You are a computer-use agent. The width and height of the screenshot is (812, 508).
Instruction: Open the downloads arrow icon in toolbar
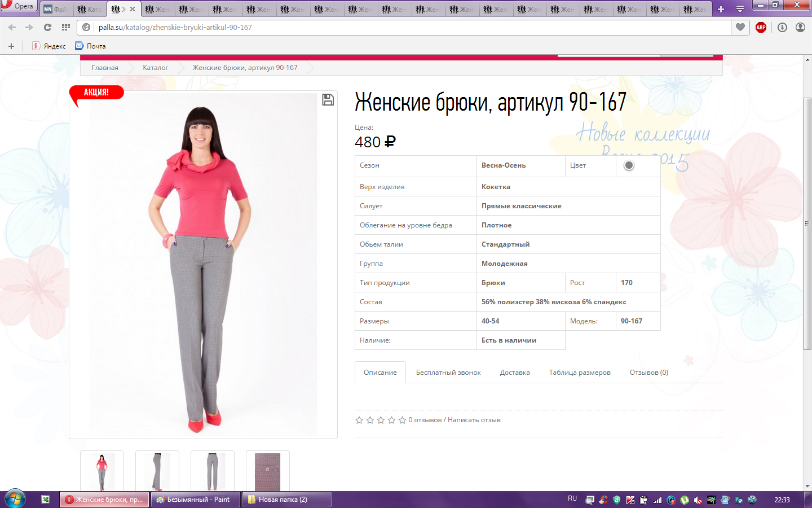782,27
